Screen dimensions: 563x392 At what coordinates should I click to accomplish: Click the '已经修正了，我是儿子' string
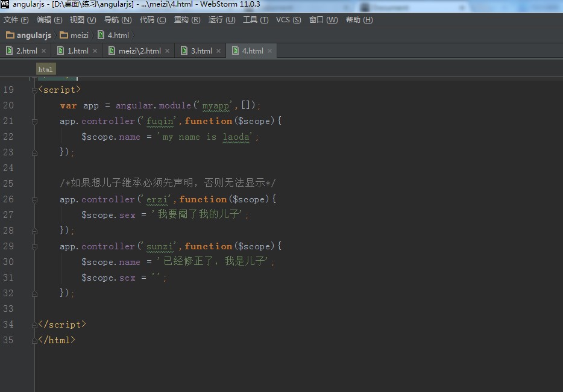214,261
